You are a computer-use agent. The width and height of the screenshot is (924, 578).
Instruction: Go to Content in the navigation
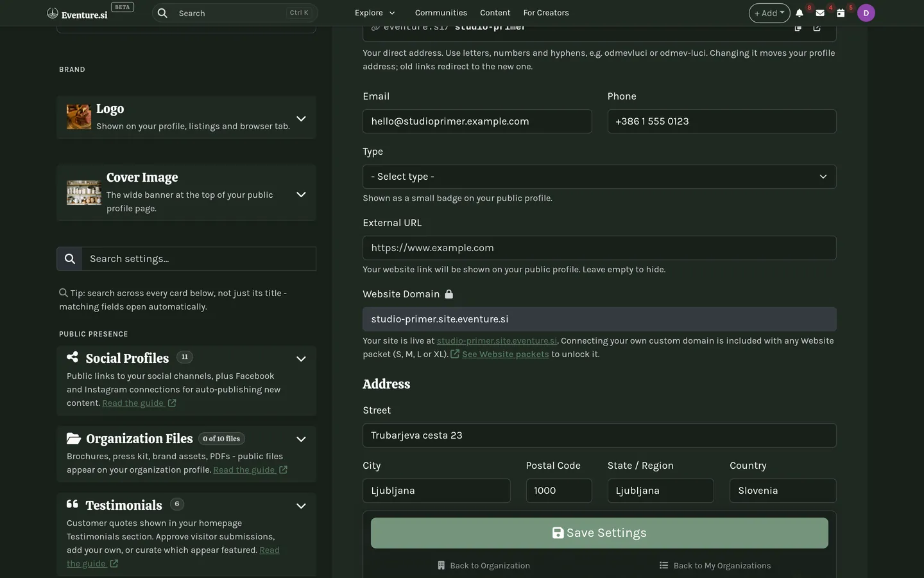coord(495,13)
